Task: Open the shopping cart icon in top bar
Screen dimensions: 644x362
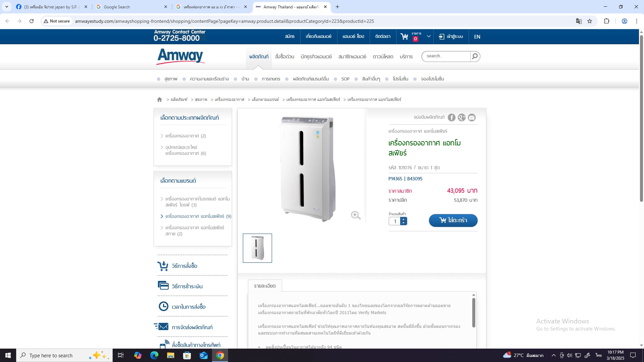Action: click(x=405, y=37)
